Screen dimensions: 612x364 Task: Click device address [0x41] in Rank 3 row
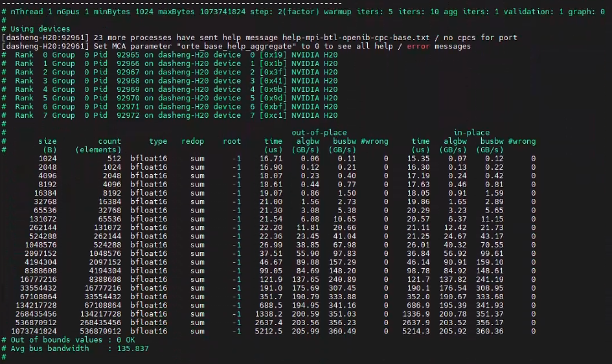[x=273, y=81]
